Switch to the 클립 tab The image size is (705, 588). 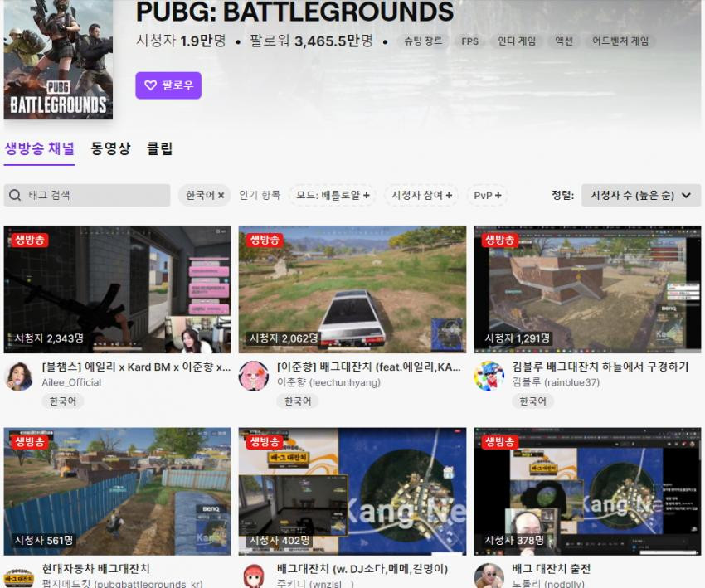point(159,148)
